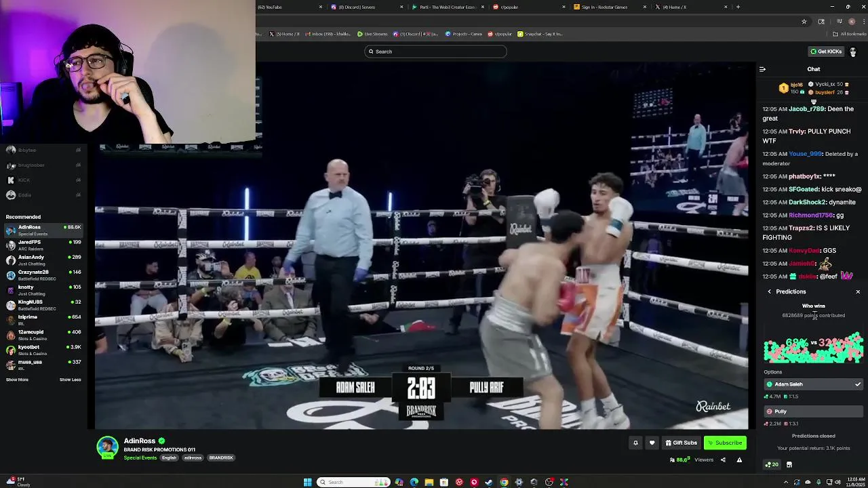
Task: Close the Predictions panel
Action: tap(858, 291)
